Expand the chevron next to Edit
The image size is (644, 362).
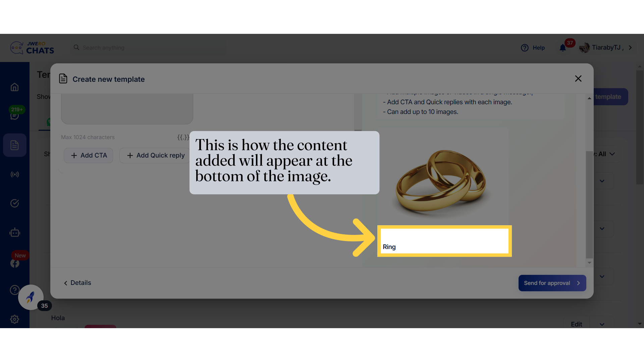(601, 324)
